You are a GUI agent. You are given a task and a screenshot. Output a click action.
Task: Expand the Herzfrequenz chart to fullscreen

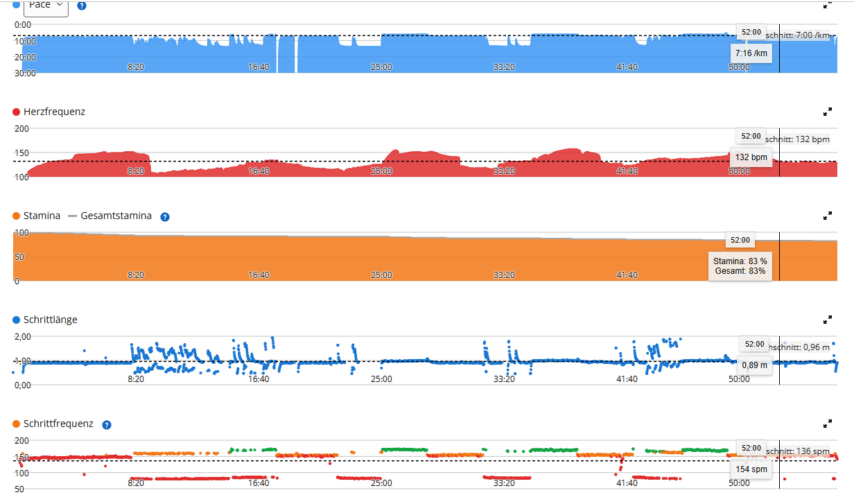(x=827, y=112)
